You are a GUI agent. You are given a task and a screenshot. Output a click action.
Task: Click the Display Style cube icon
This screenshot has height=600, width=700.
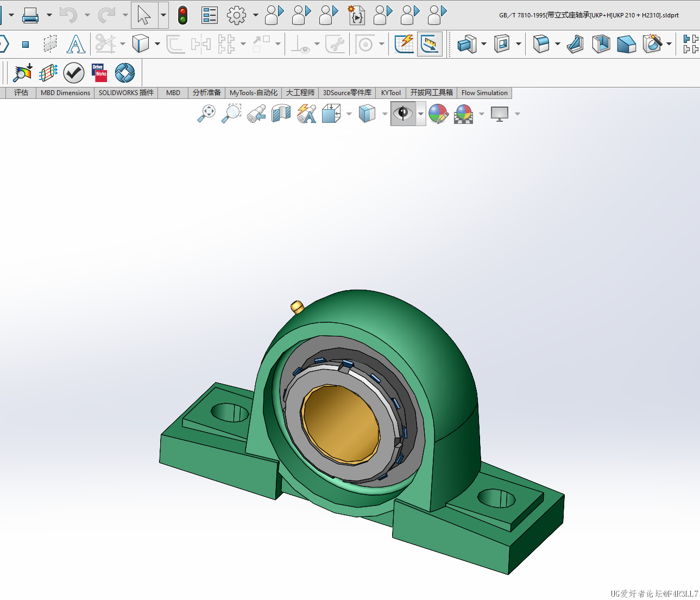point(367,114)
